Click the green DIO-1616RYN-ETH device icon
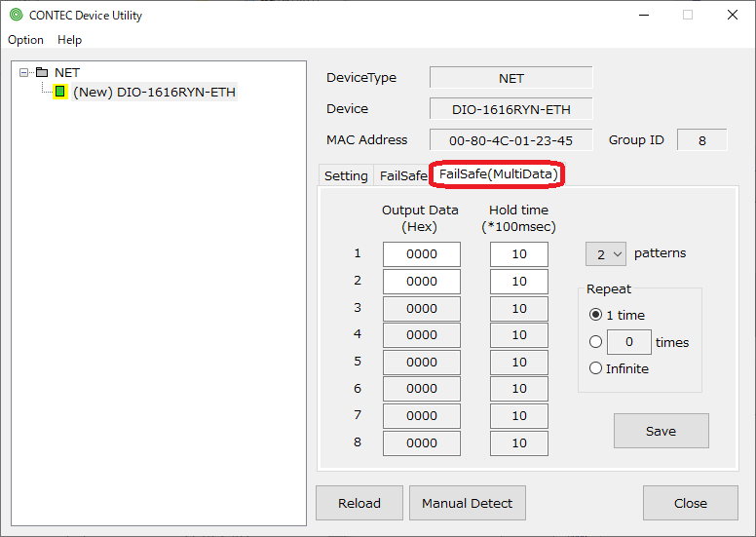The image size is (756, 537). coord(59,92)
